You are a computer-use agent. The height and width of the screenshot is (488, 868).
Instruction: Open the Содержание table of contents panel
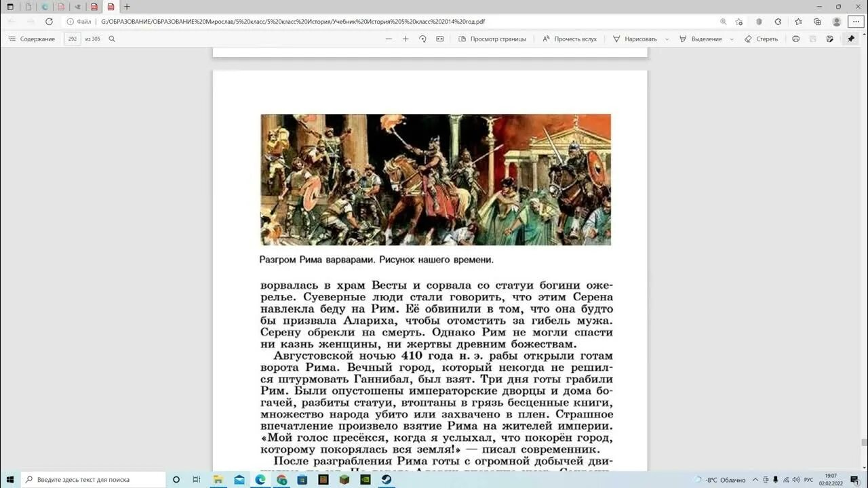(31, 39)
